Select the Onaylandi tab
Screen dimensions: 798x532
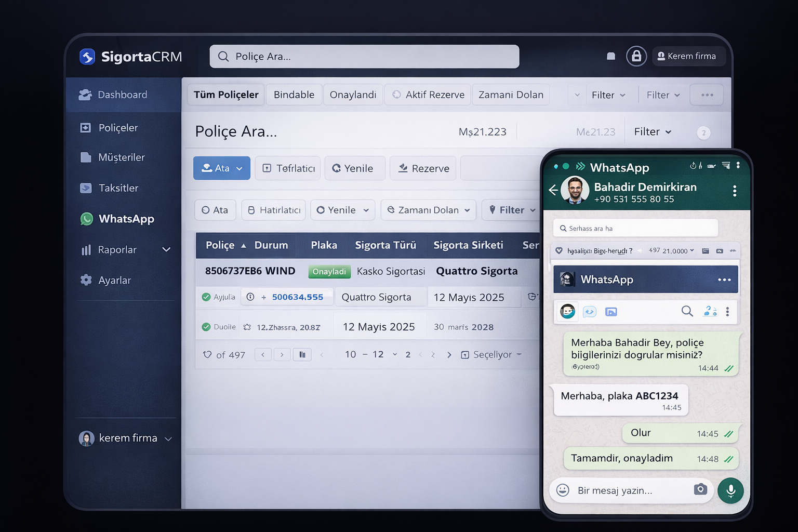[x=353, y=95]
